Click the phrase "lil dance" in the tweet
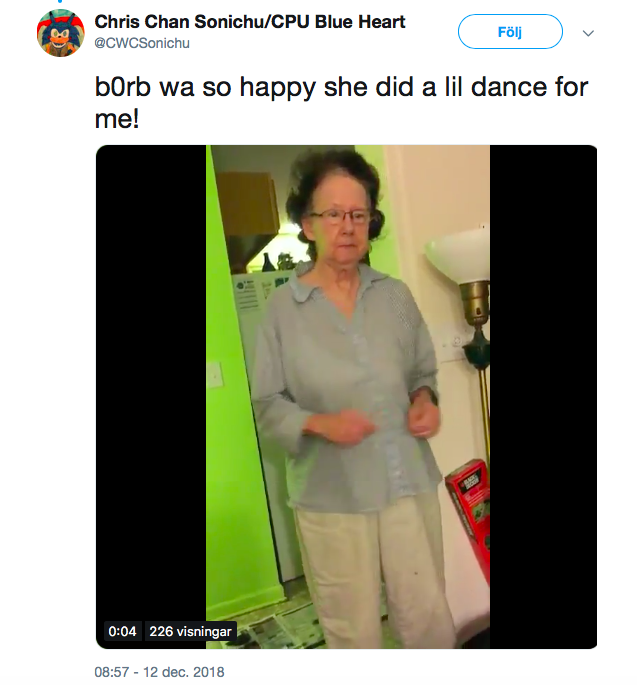Viewport: 637px width, 685px height. [x=496, y=87]
